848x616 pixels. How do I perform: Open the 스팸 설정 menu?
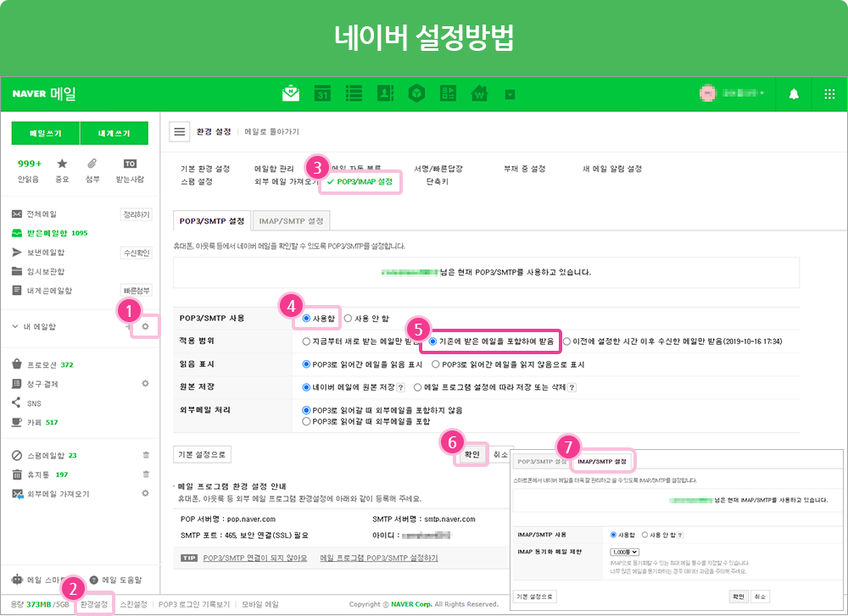click(197, 182)
